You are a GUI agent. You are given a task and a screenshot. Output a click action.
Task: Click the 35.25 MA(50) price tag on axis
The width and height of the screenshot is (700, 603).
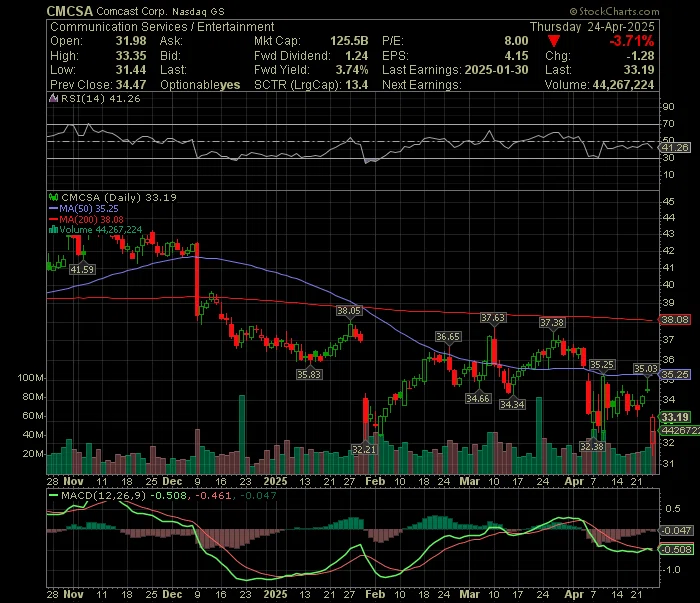click(675, 374)
